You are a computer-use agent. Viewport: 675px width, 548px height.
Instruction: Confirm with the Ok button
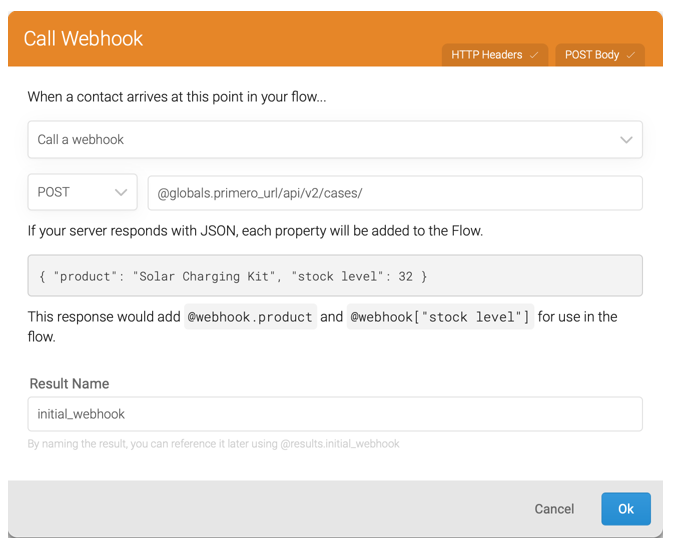pyautogui.click(x=626, y=509)
